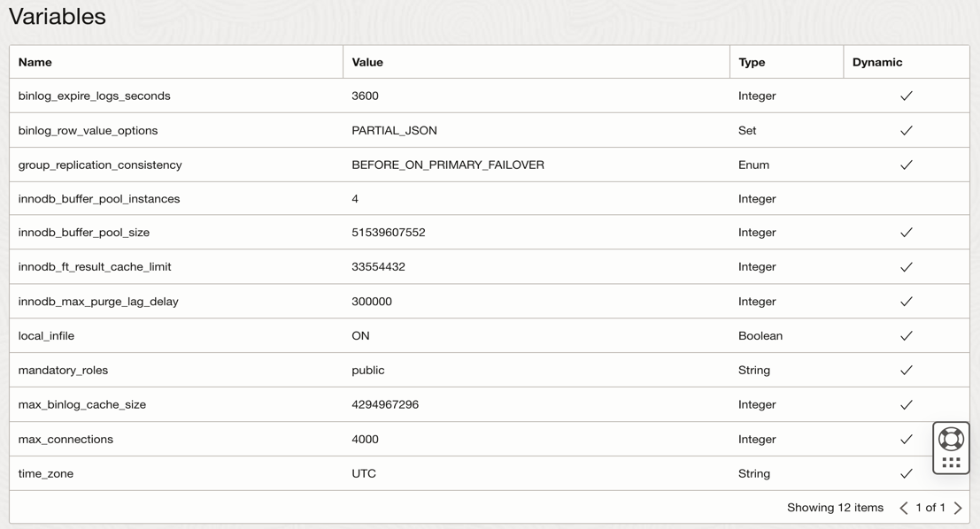This screenshot has height=529, width=980.
Task: Click the max_binlog_cache_size variable name
Action: [x=82, y=404]
